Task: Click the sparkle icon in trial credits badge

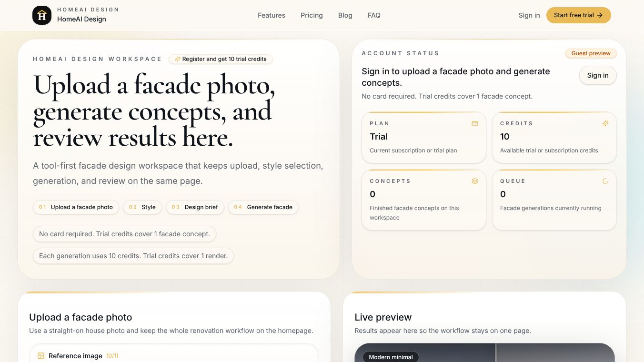Action: click(178, 59)
